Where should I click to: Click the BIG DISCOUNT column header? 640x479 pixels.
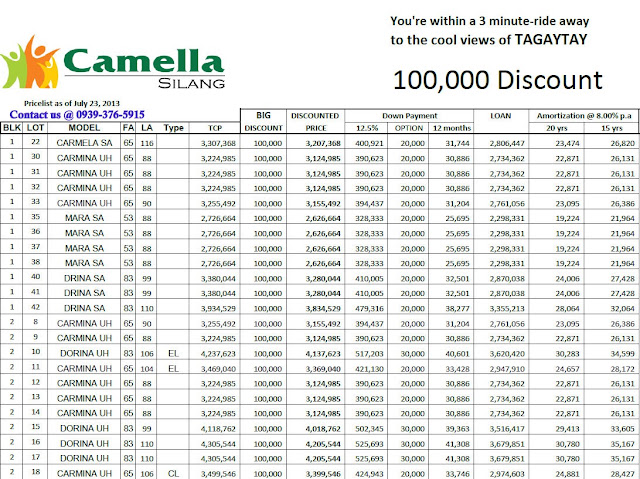coord(263,122)
